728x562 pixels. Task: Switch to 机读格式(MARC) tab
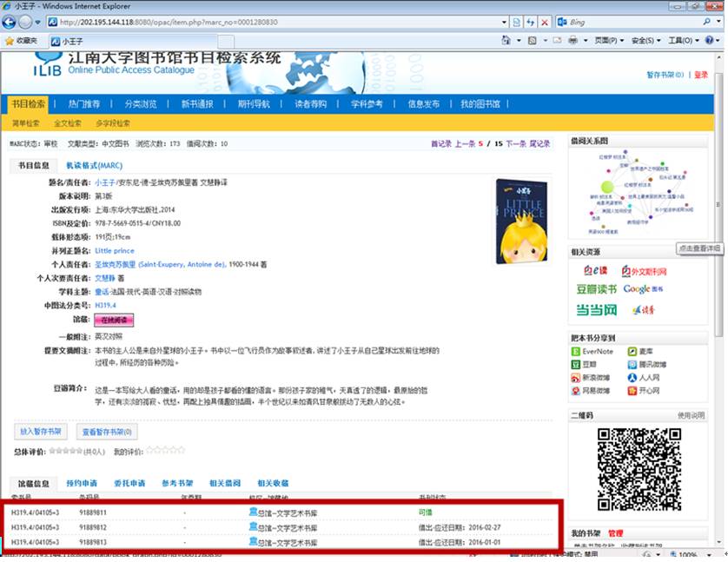click(x=95, y=165)
